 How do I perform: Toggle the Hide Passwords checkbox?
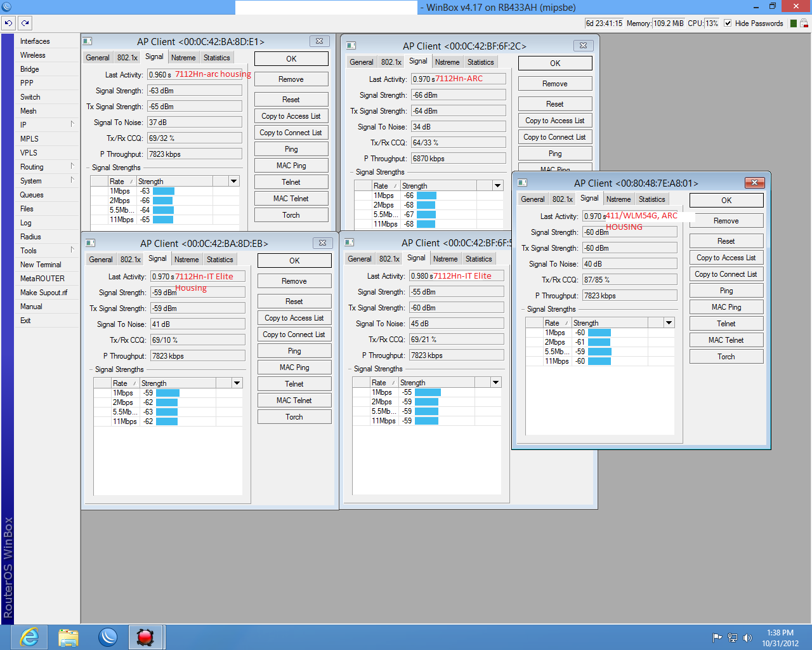[728, 23]
